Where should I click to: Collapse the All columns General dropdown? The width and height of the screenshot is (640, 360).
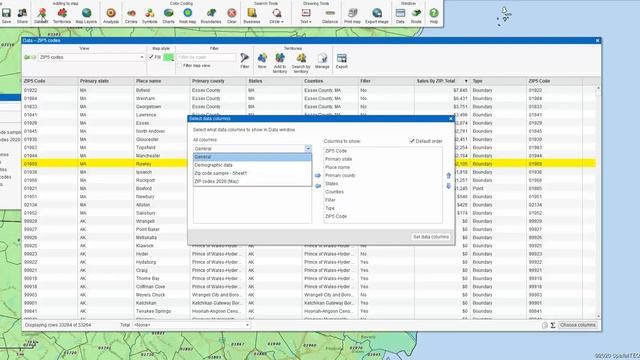point(308,149)
